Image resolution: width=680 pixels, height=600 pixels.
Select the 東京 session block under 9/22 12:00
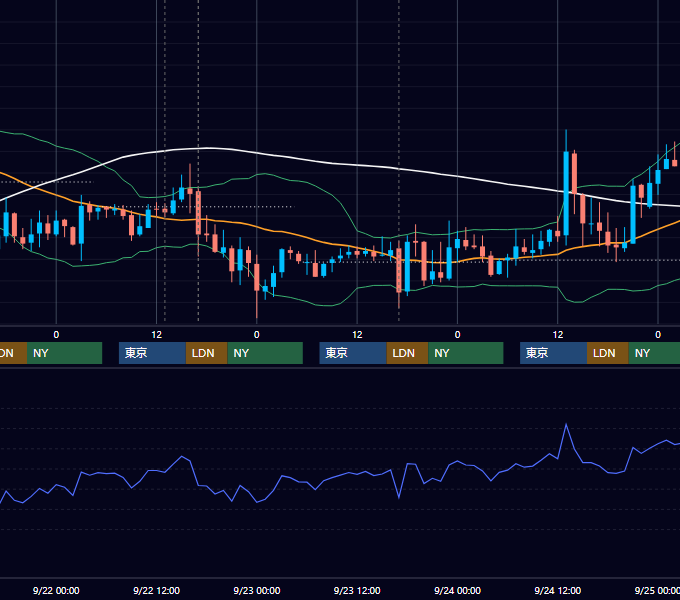tap(152, 353)
